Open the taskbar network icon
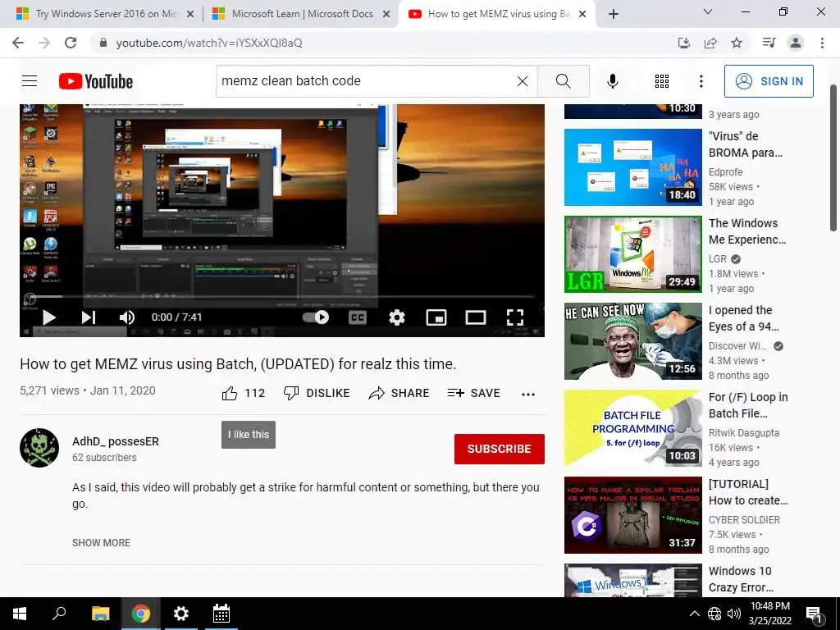The image size is (840, 630). click(714, 614)
